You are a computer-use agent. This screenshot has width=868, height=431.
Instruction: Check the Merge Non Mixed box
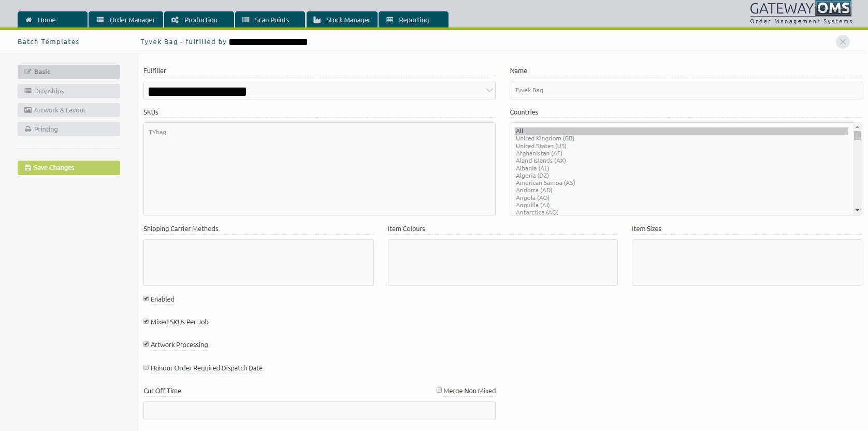pos(439,391)
